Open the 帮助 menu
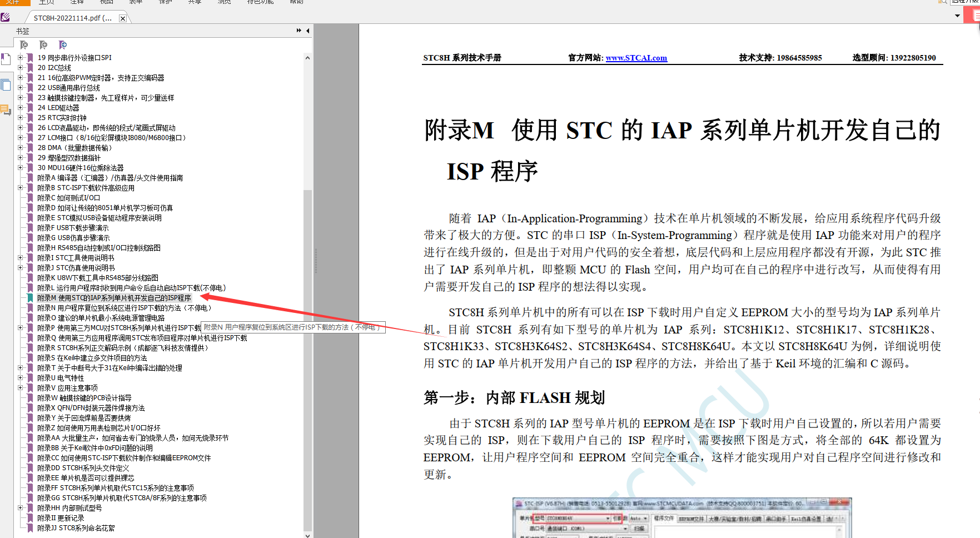Viewport: 980px width, 538px height. pos(297,2)
